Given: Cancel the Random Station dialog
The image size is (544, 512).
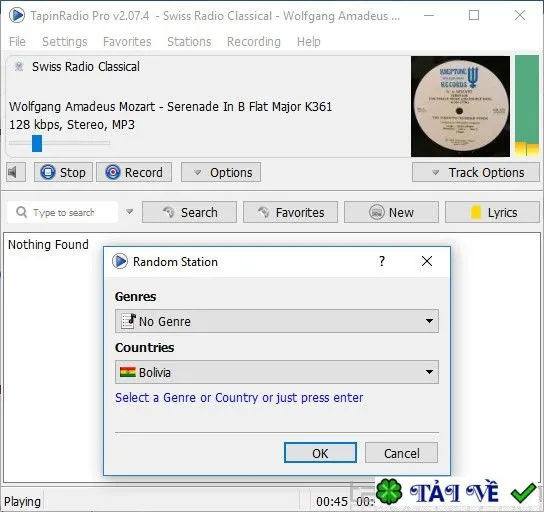Looking at the screenshot, I should pyautogui.click(x=401, y=453).
